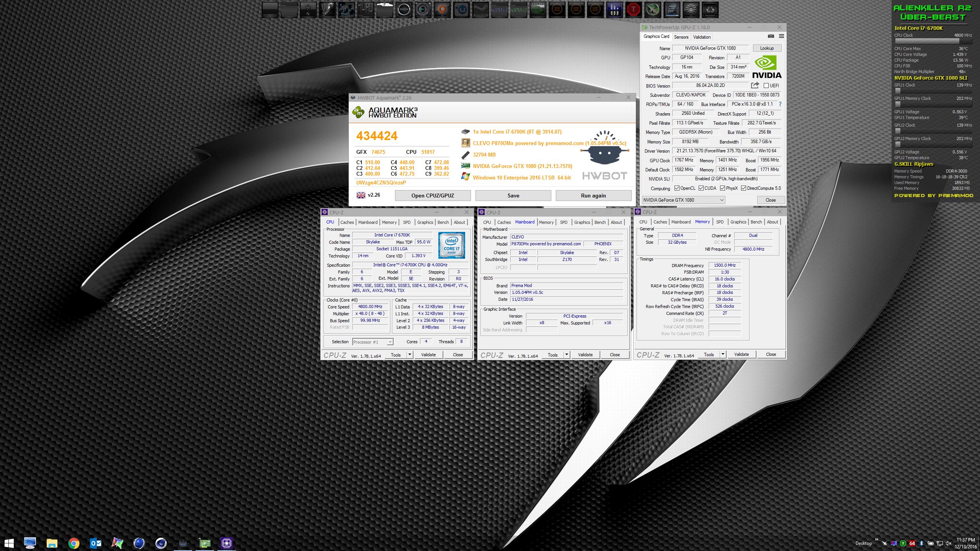The image size is (980, 551).
Task: Open Outlook from the taskbar
Action: pyautogui.click(x=96, y=543)
